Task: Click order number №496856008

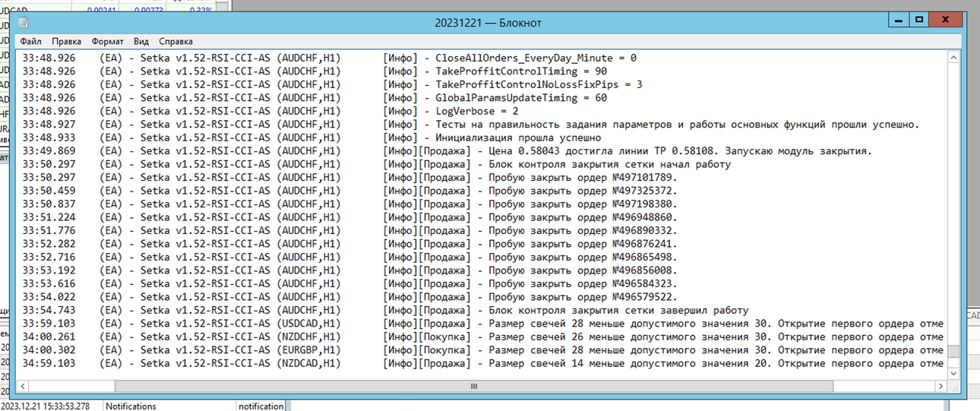Action: tap(643, 270)
